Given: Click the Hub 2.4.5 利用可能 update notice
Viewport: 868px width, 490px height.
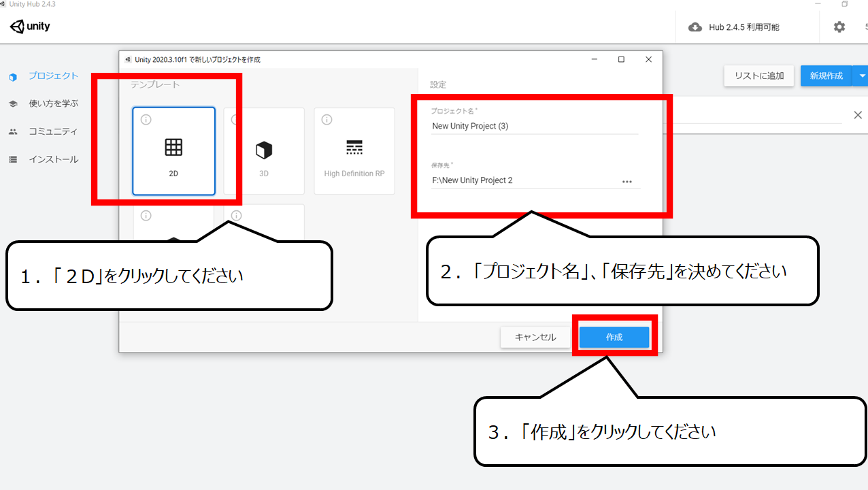Looking at the screenshot, I should pyautogui.click(x=744, y=27).
